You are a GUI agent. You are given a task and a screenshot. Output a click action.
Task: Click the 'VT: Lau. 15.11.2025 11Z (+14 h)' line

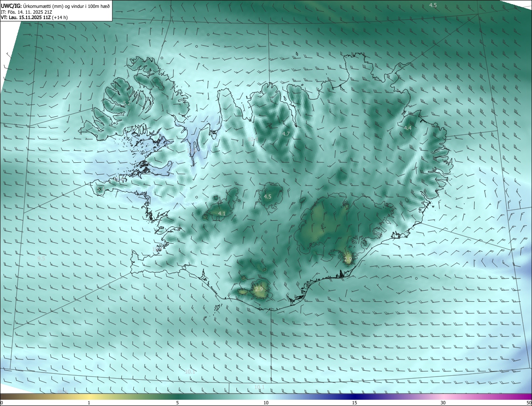click(34, 17)
